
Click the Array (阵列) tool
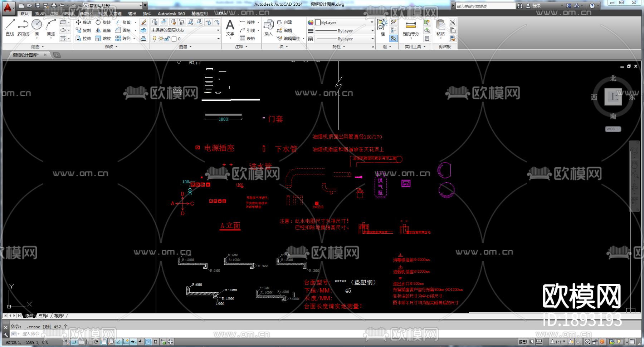[123, 38]
